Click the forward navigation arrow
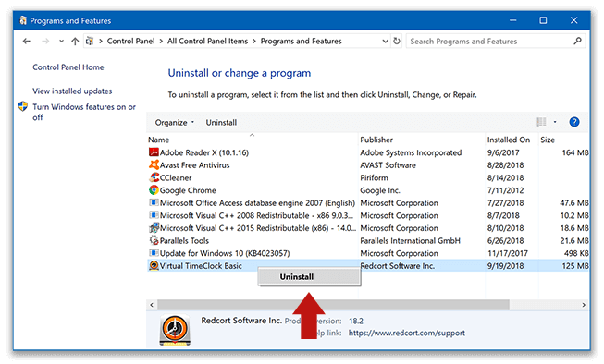Image resolution: width=604 pixels, height=364 pixels. 45,42
